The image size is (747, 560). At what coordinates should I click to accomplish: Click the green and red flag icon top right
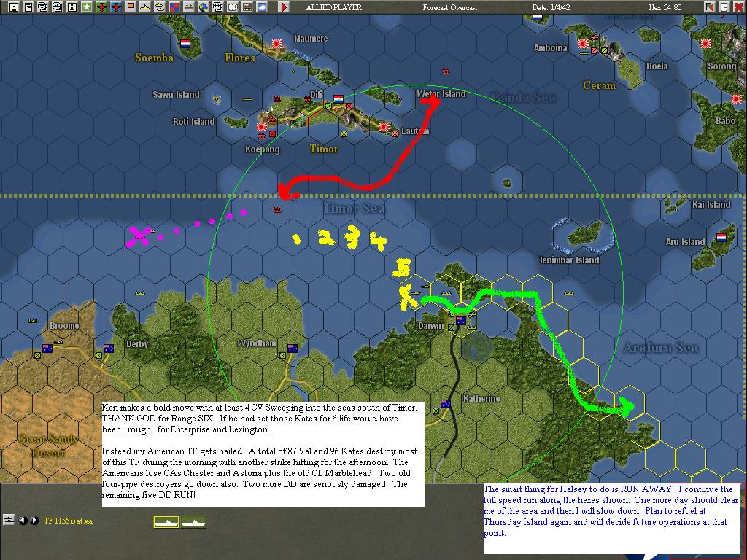[709, 7]
